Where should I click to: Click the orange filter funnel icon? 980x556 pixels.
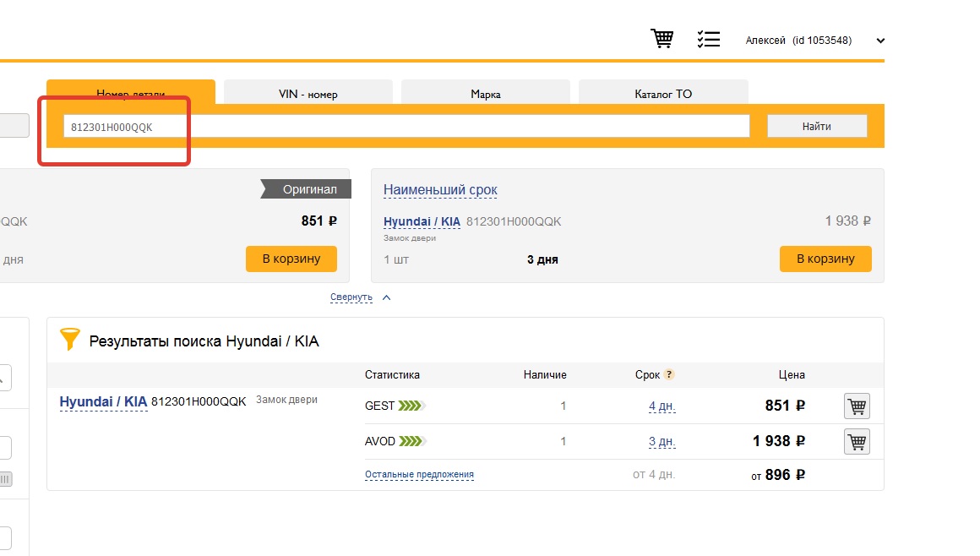click(69, 341)
